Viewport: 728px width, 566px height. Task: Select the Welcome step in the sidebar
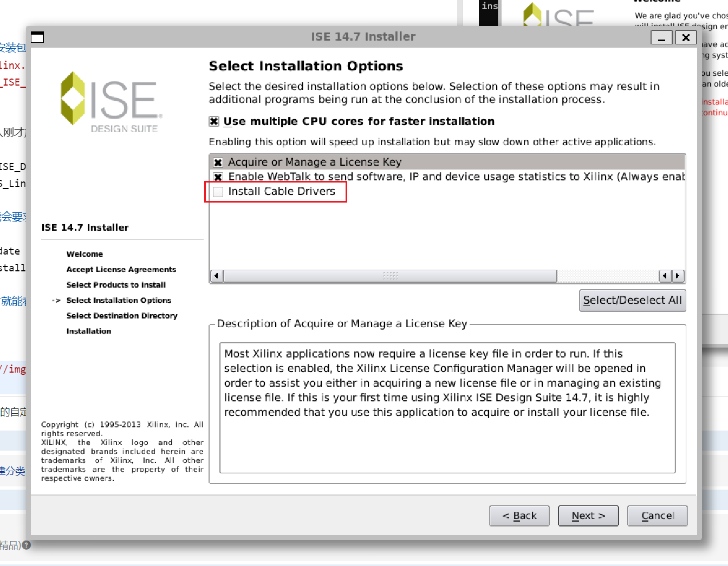tap(84, 254)
